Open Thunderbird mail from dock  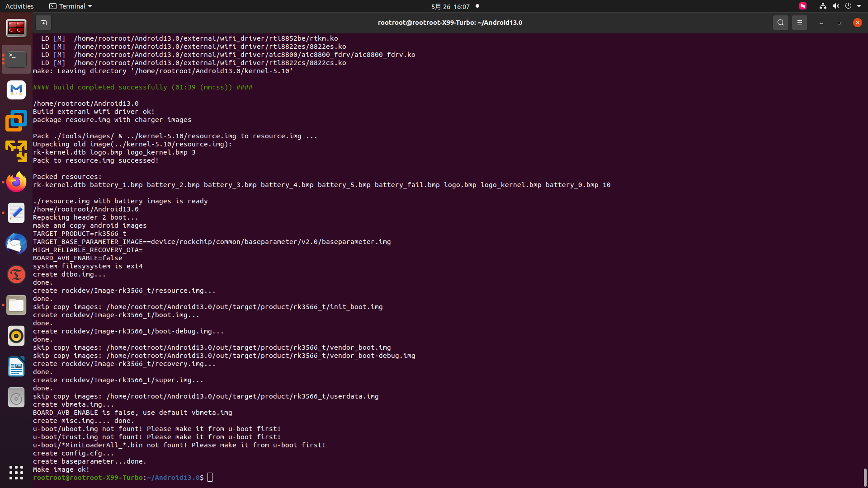16,244
